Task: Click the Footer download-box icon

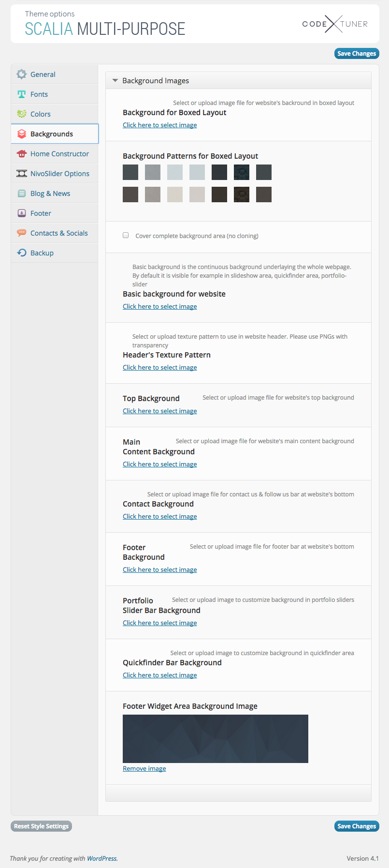Action: coord(21,213)
